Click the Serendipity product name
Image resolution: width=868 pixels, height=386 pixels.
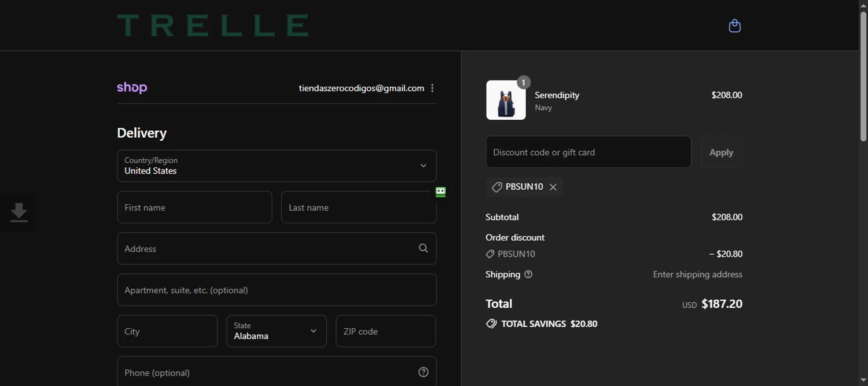pos(557,95)
